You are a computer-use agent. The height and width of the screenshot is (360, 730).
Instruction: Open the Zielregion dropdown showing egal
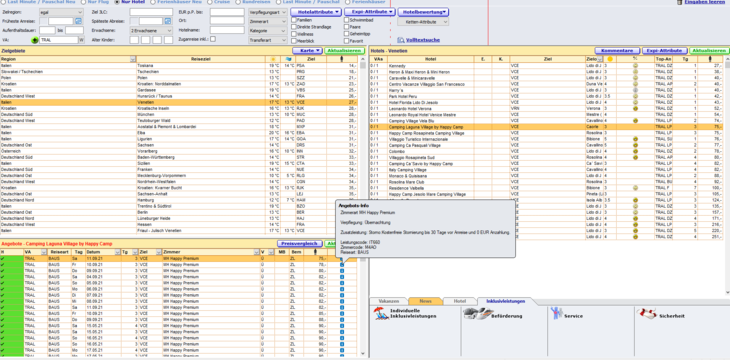61,13
